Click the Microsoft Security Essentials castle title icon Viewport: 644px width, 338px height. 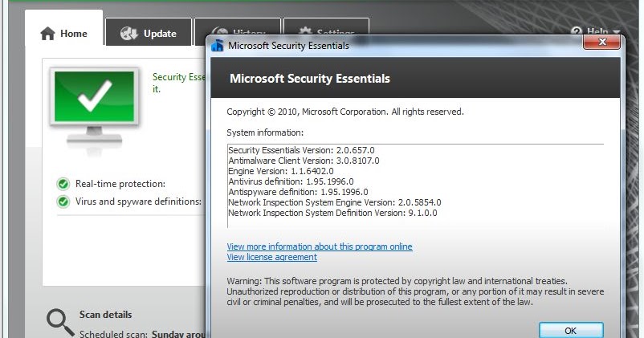pyautogui.click(x=218, y=46)
